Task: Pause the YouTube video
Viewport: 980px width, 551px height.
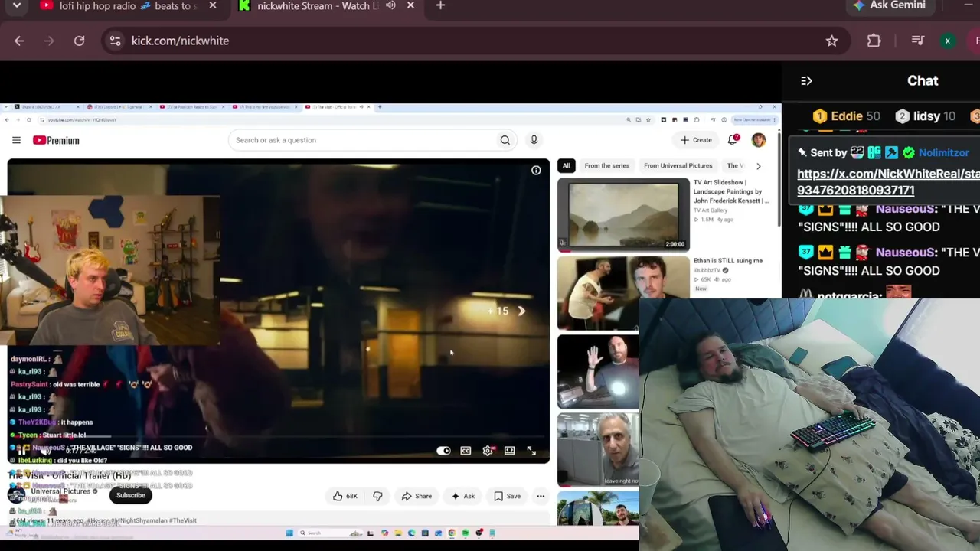Action: 22,451
